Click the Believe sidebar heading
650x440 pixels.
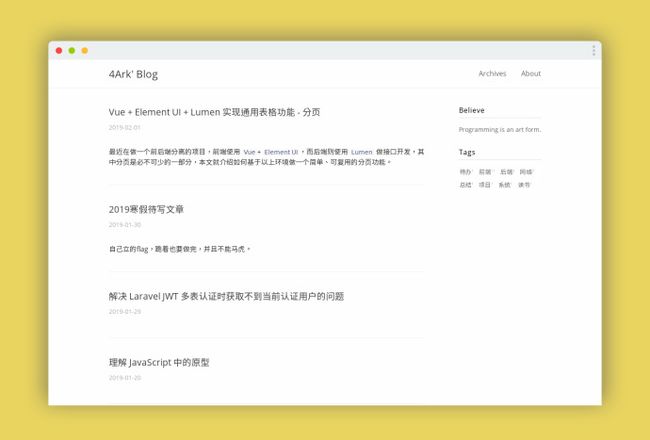[471, 110]
